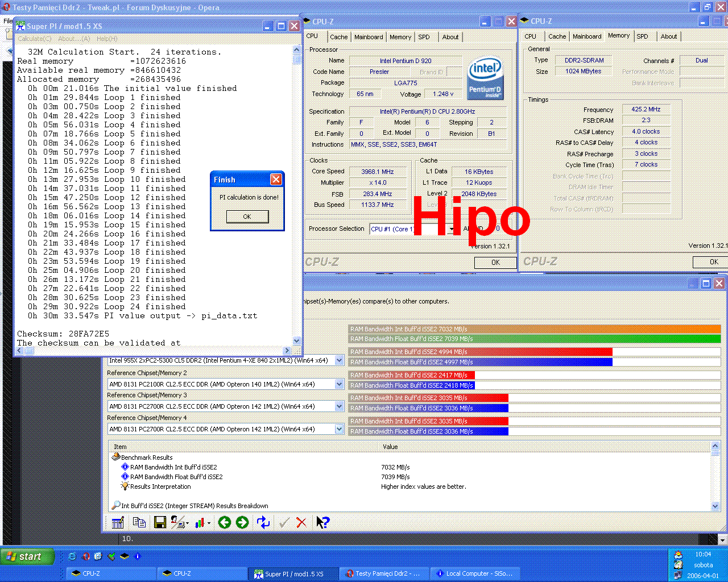Open the Outlook Express quick launch icon
The height and width of the screenshot is (582, 728).
click(x=98, y=556)
